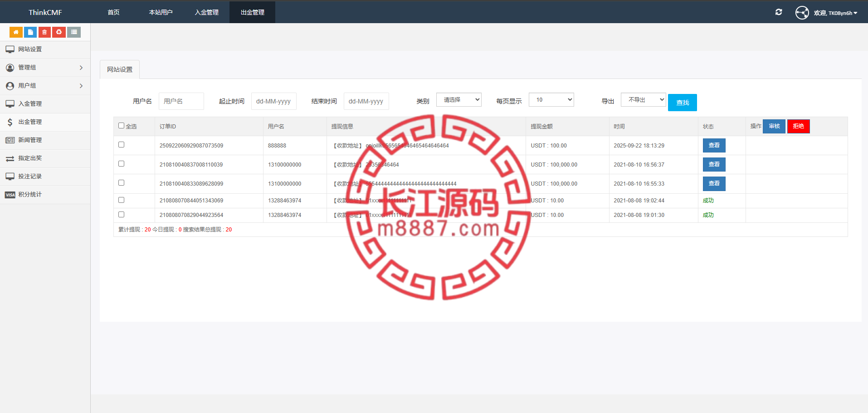Click the gray list shortcut icon
Image resolution: width=868 pixels, height=413 pixels.
click(x=74, y=32)
